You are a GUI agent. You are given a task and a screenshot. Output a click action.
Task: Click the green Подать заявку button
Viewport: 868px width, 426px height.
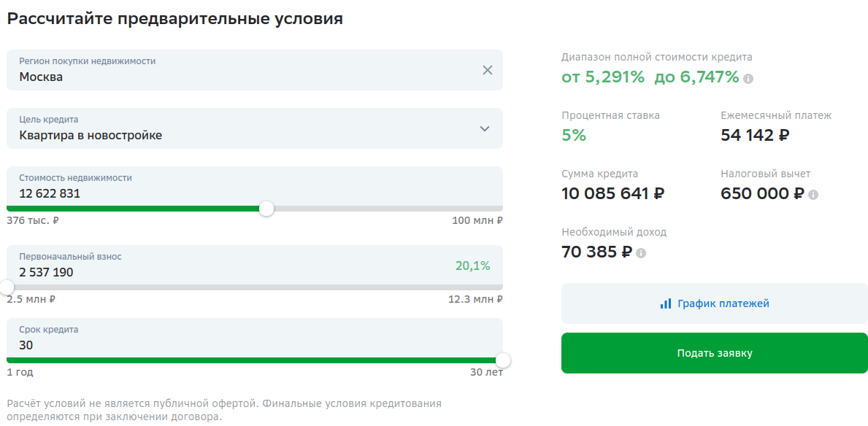(715, 353)
